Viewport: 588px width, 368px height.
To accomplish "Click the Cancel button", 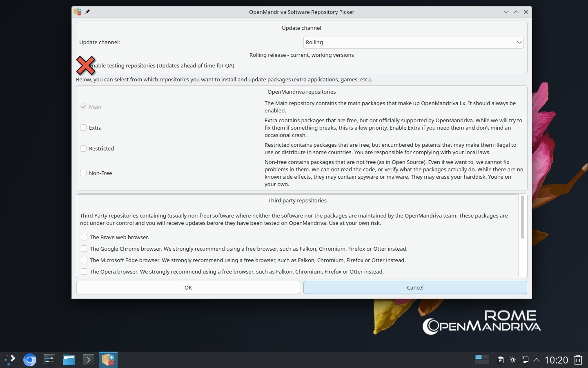I will (x=415, y=287).
